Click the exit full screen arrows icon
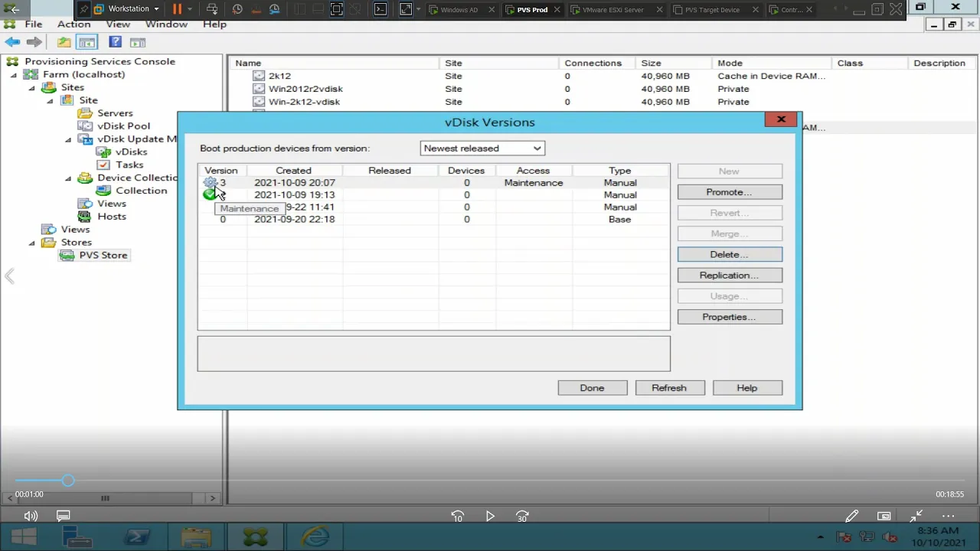The height and width of the screenshot is (551, 980). tap(916, 517)
